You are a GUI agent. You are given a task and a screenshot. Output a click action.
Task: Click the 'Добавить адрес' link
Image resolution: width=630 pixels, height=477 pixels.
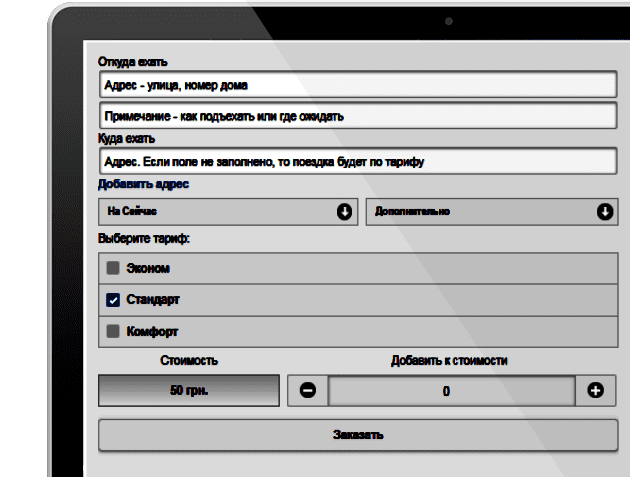[143, 184]
